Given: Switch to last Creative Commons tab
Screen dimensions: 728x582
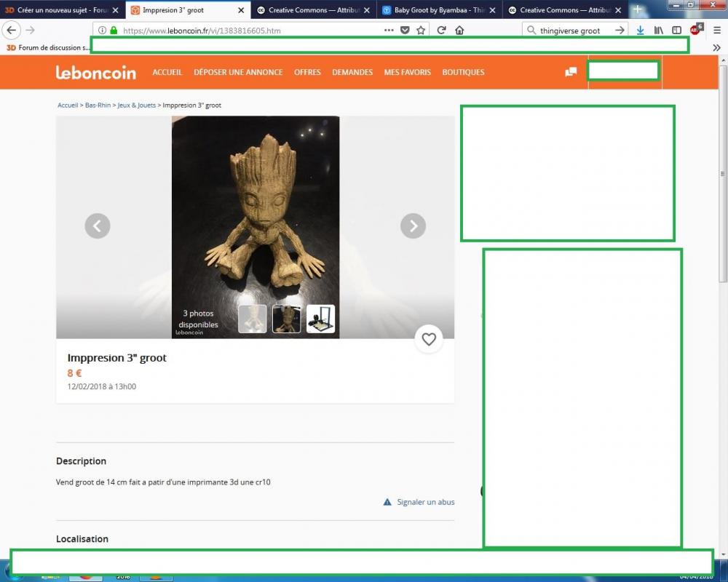Looking at the screenshot, I should pos(565,9).
